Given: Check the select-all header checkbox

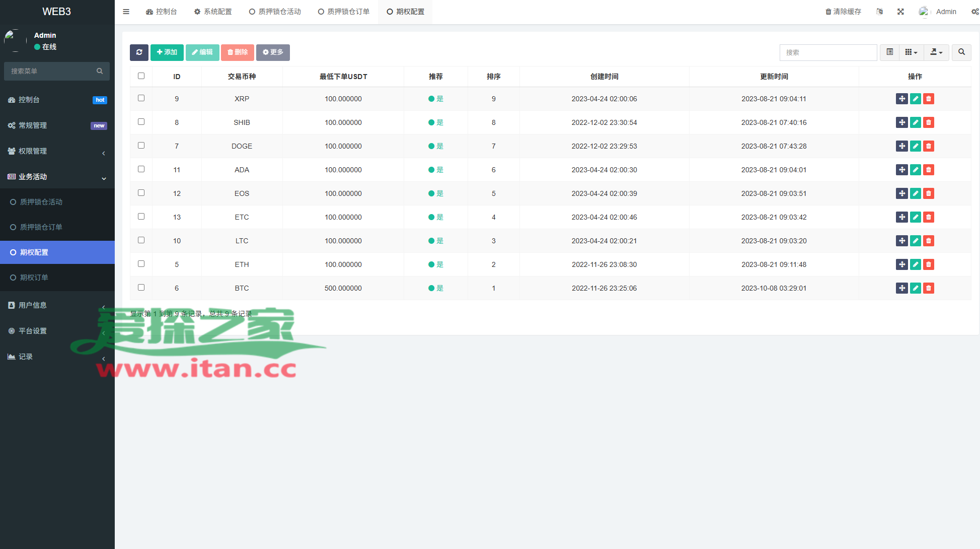Looking at the screenshot, I should [141, 76].
